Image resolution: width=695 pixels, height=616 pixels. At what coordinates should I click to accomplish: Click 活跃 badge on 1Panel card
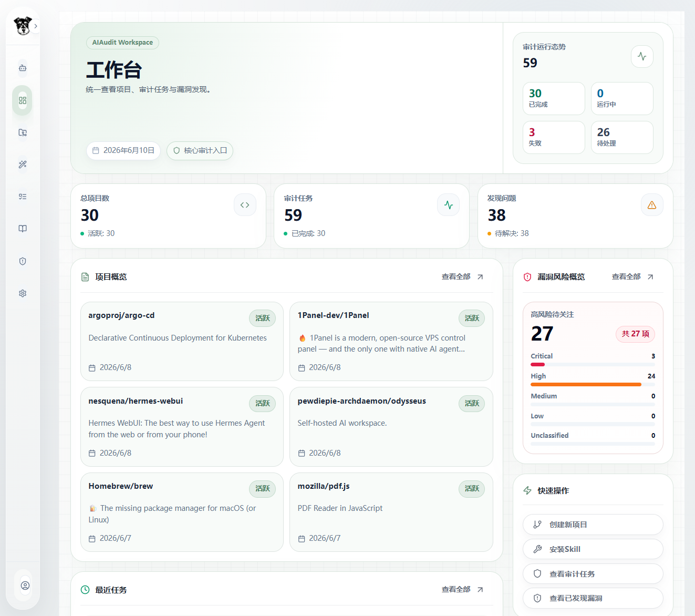[x=472, y=318]
